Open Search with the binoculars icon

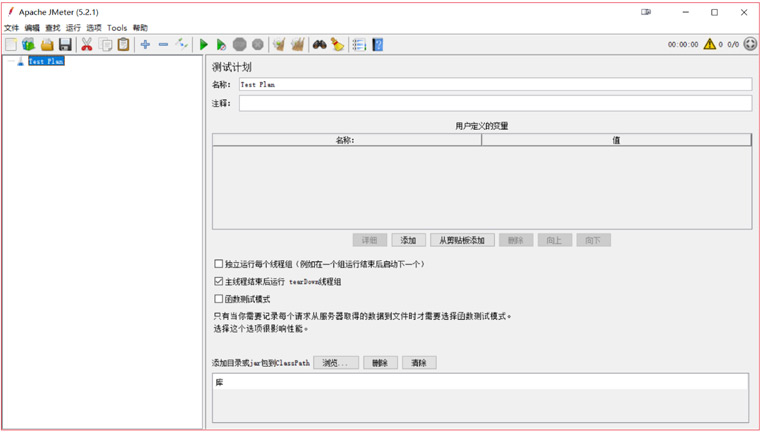tap(319, 45)
